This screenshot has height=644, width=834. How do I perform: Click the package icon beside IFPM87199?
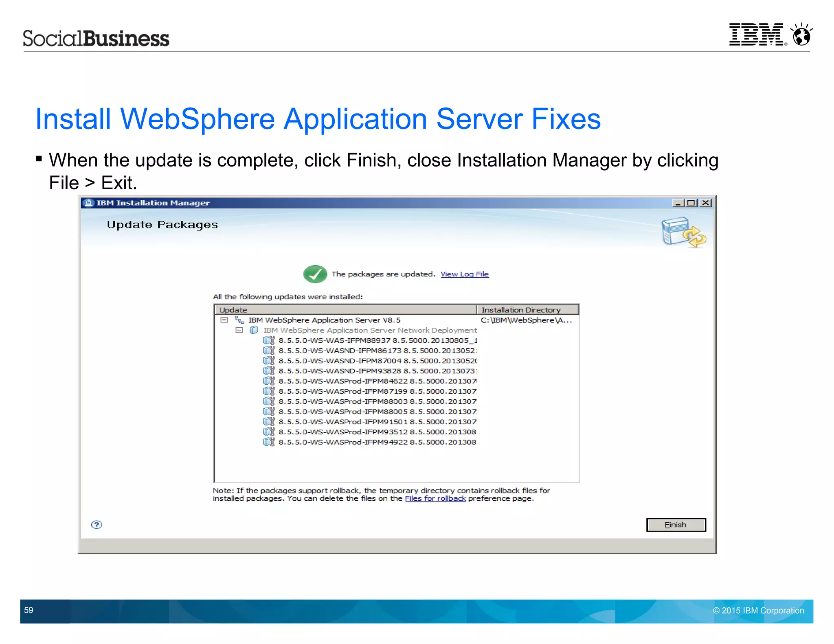(269, 391)
